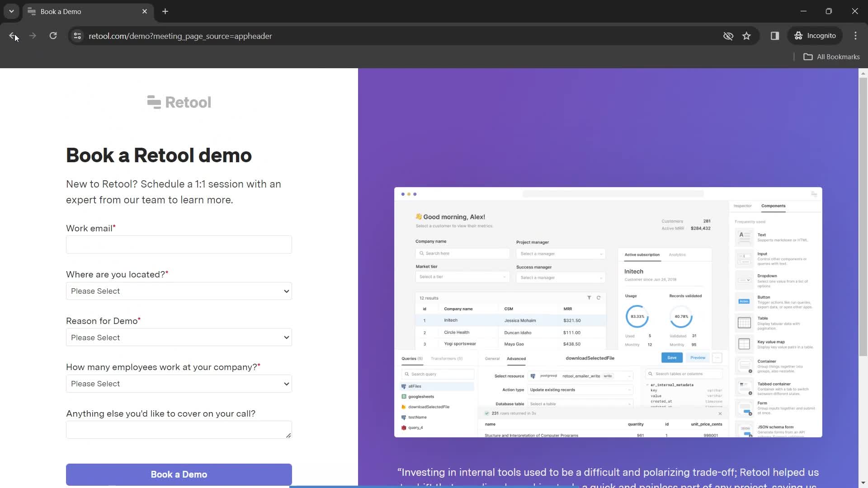Click the Inspector tab in Retool panel
The height and width of the screenshot is (488, 868).
coord(745,206)
